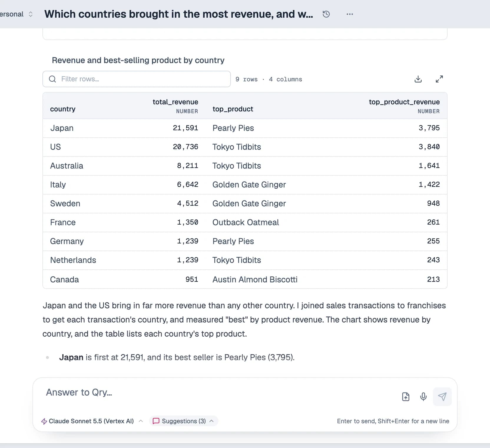The height and width of the screenshot is (448, 490).
Task: Open the Claude Sonnet 5.5 model selector
Action: pos(92,421)
